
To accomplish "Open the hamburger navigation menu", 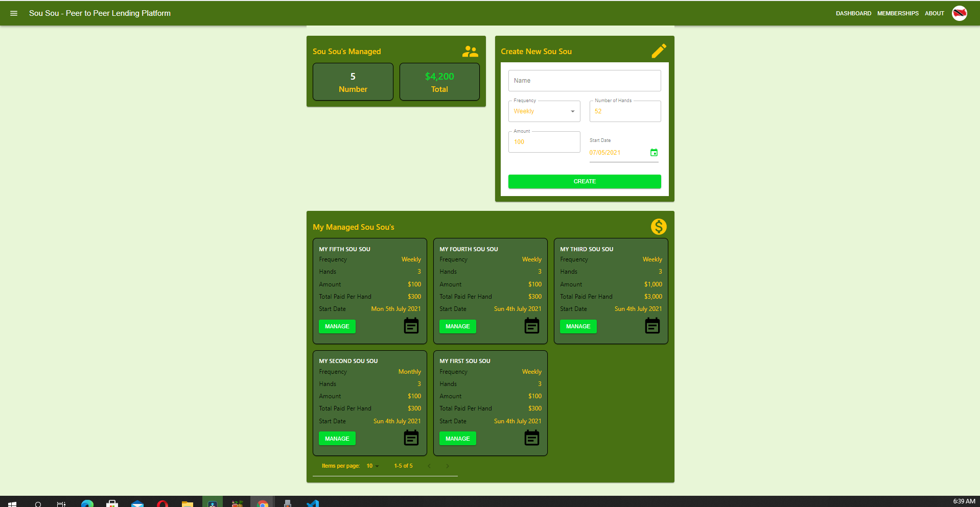I will pyautogui.click(x=14, y=13).
